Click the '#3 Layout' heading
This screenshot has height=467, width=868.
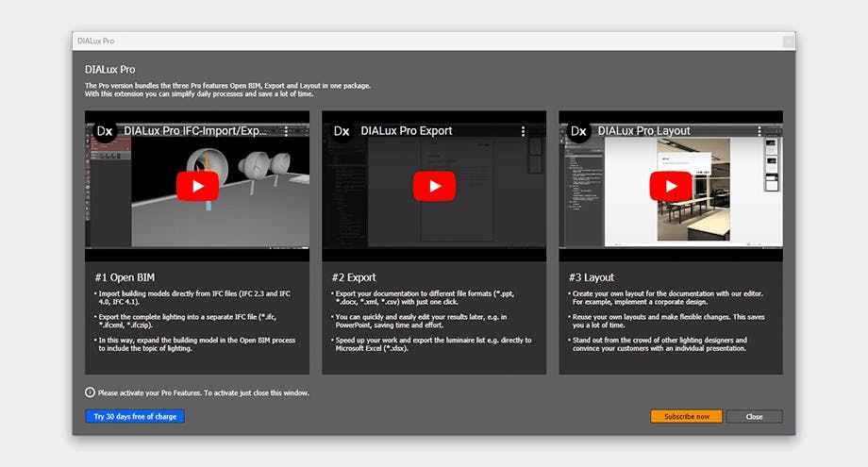tap(592, 277)
